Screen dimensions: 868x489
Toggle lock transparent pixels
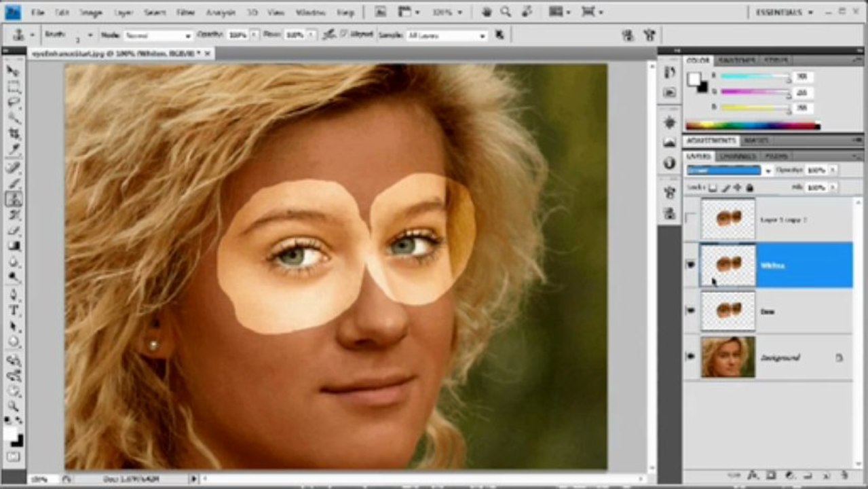point(714,187)
